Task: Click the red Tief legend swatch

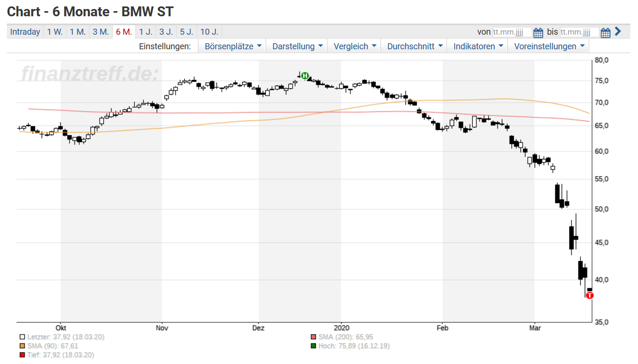Action: [x=22, y=355]
